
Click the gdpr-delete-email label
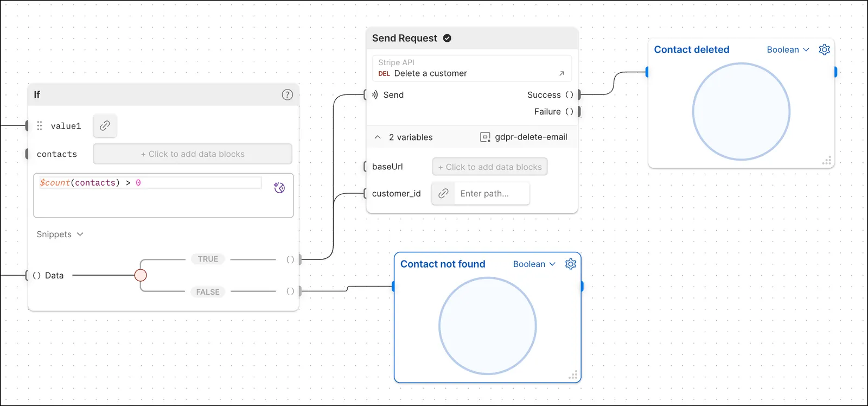(x=531, y=137)
